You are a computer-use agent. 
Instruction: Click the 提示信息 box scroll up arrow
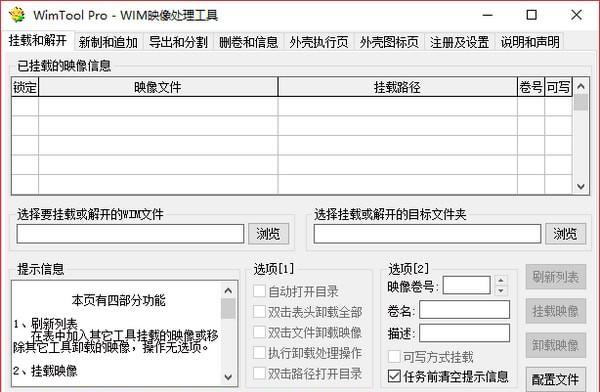(228, 291)
